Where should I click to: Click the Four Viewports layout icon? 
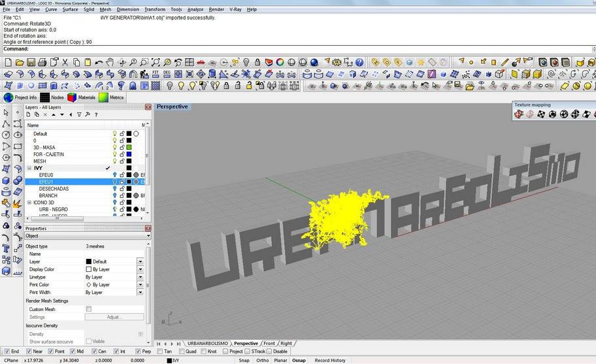(x=190, y=62)
